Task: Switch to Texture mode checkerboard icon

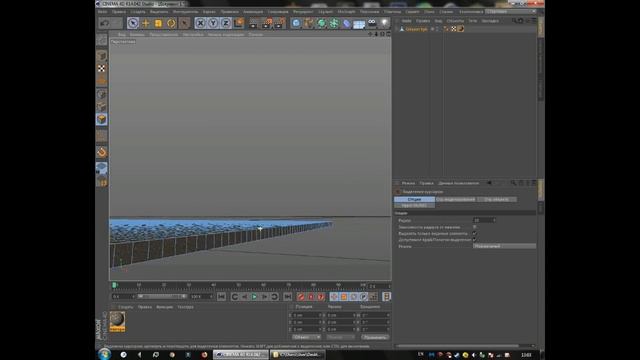Action: pyautogui.click(x=102, y=69)
